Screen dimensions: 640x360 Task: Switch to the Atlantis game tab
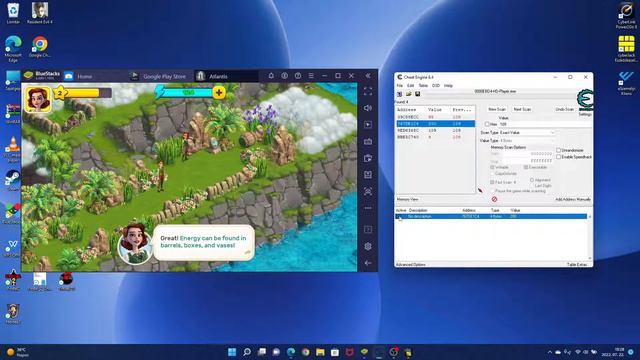(x=226, y=76)
